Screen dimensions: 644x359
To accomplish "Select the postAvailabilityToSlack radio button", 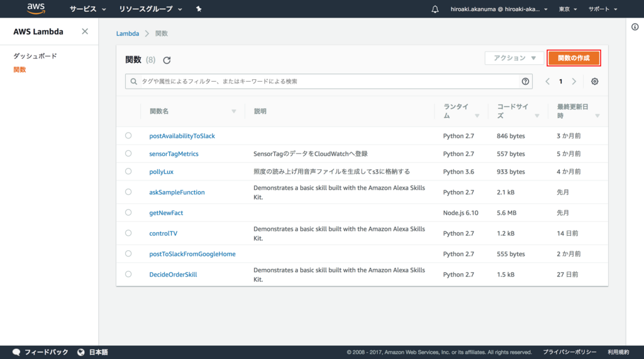I will (x=128, y=136).
